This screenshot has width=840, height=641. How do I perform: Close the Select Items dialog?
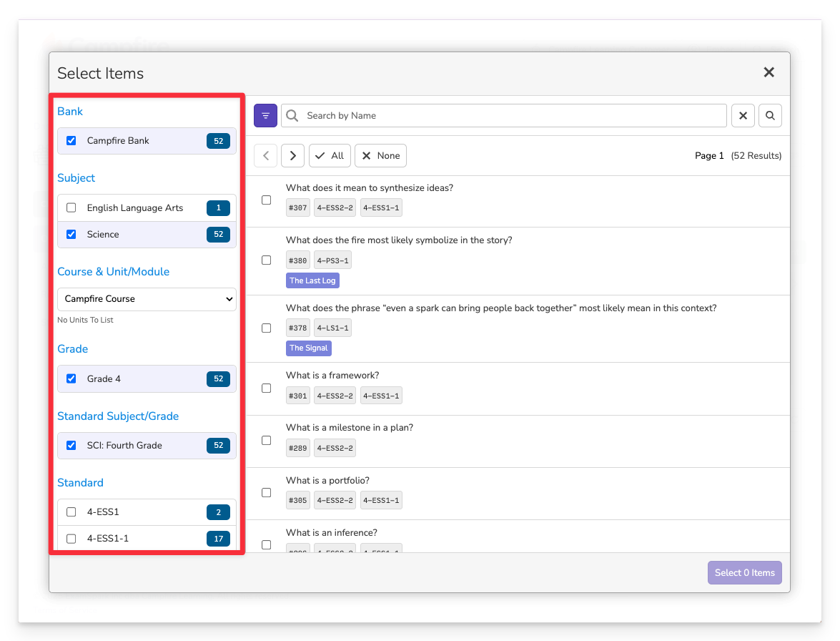(x=769, y=72)
